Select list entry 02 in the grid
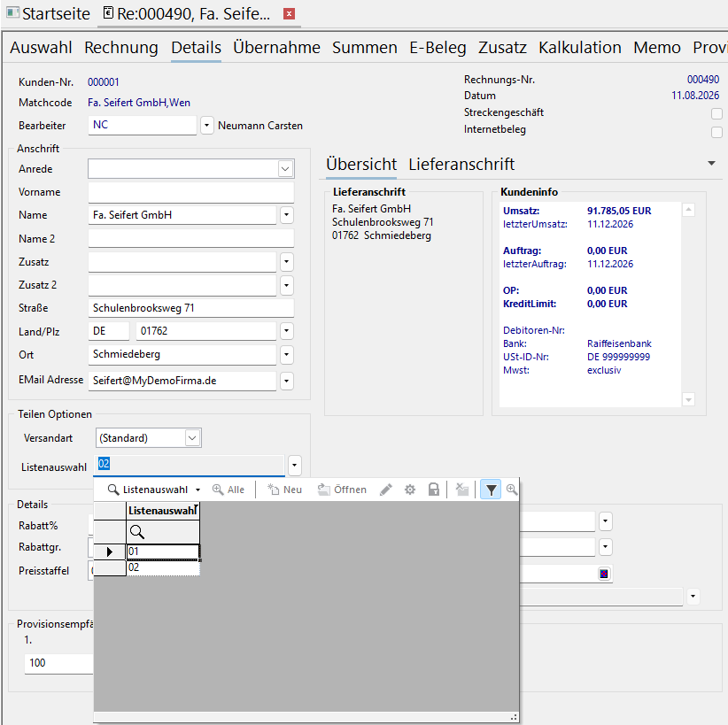 (163, 567)
